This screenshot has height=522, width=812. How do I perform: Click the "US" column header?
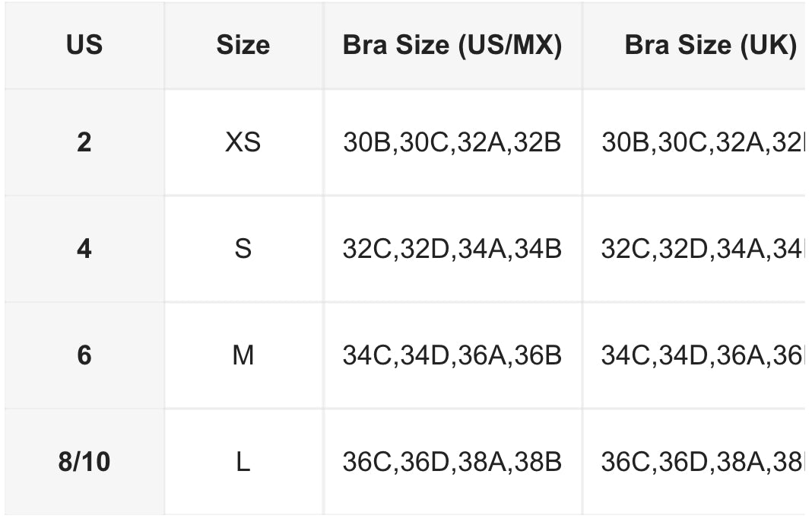click(84, 46)
